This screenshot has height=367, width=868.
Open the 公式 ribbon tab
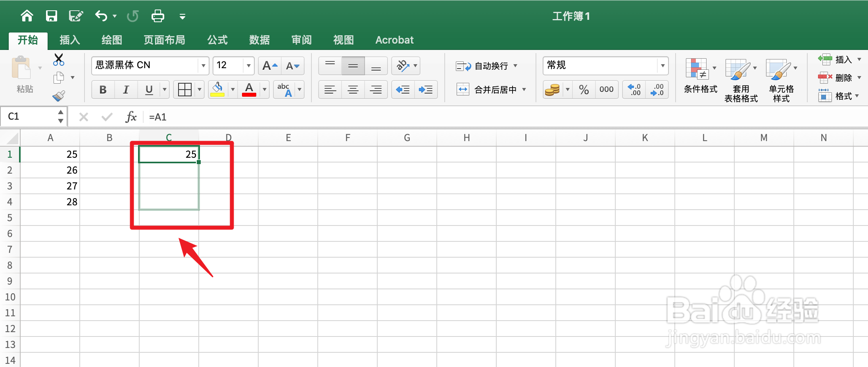pyautogui.click(x=217, y=40)
